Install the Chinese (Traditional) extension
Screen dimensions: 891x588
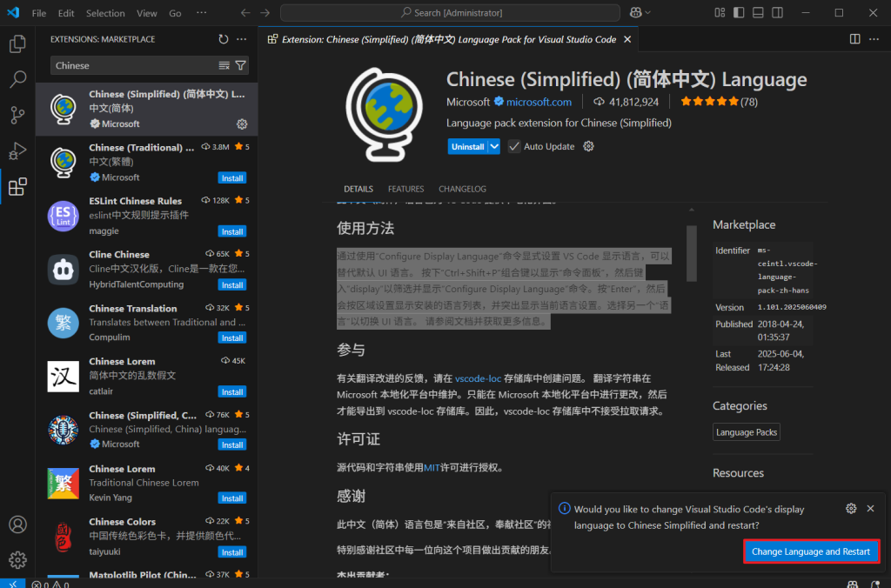click(232, 178)
